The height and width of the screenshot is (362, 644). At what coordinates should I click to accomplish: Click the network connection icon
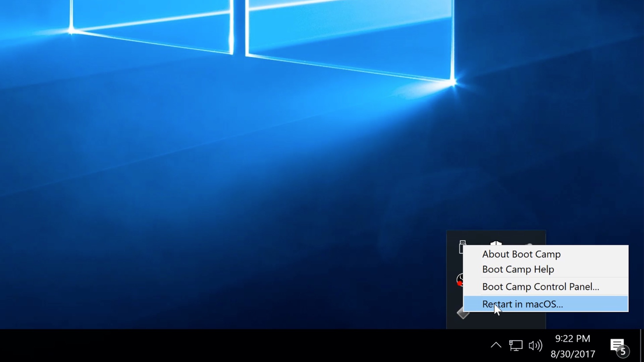coord(517,346)
